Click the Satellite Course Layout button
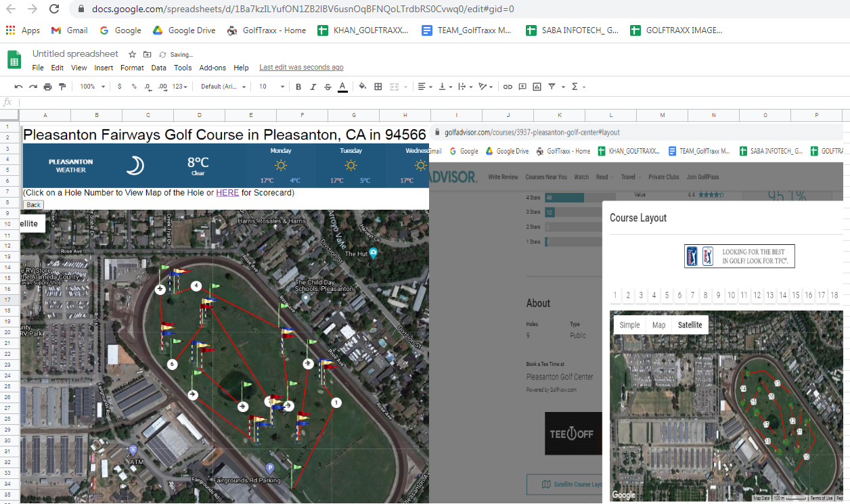This screenshot has height=504, width=850. (564, 484)
